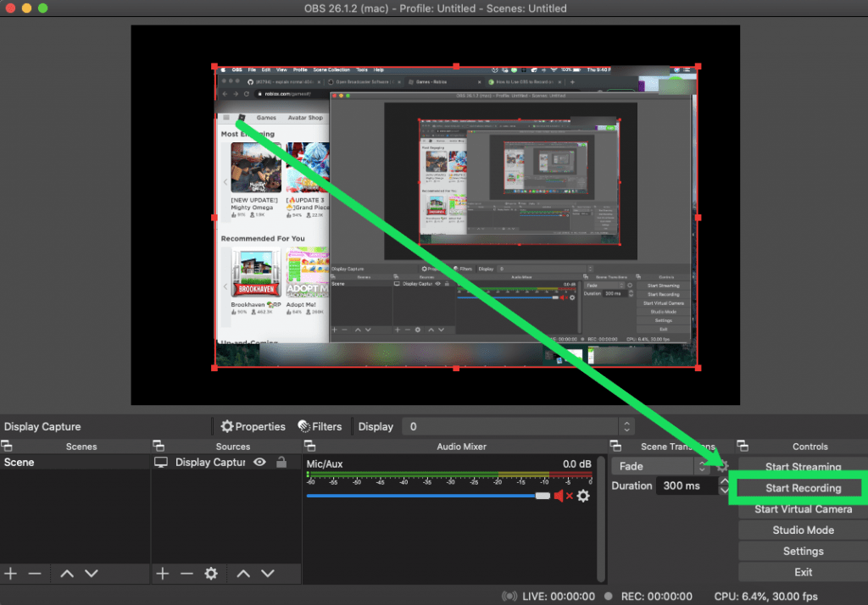Click the Audio Mixer vertical scrollbar
The image size is (868, 605).
pyautogui.click(x=601, y=518)
